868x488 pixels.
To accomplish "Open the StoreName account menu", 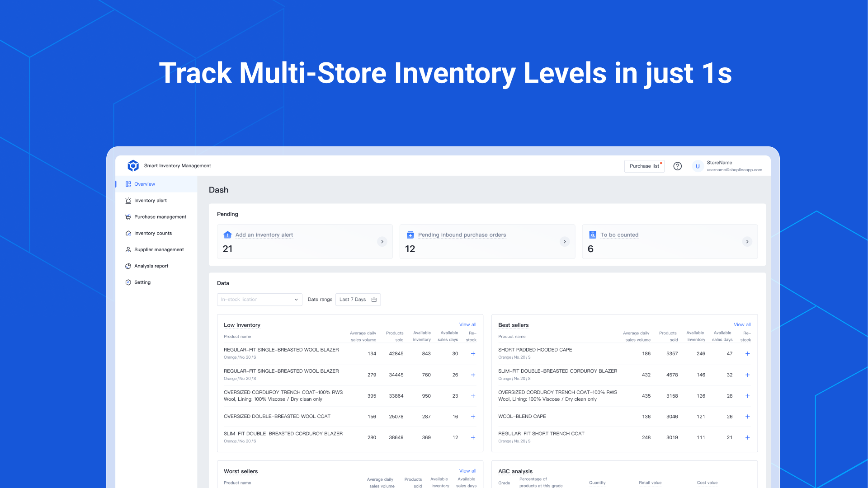I will pos(727,166).
